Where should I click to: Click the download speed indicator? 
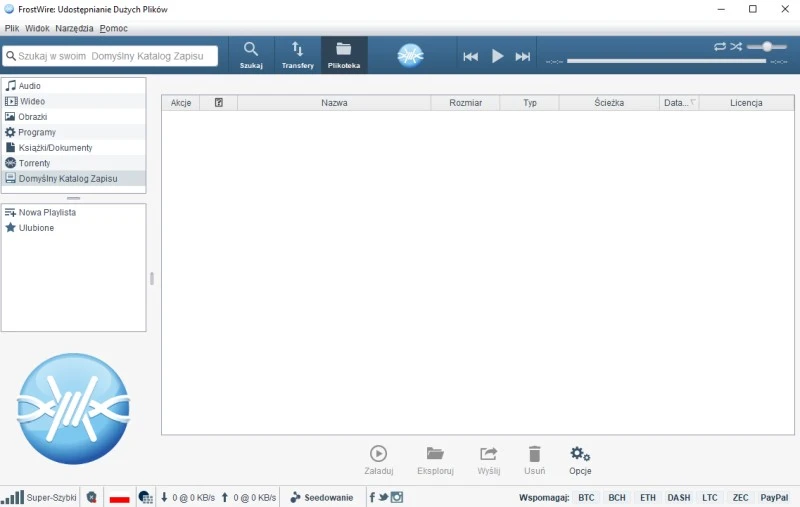click(x=188, y=497)
